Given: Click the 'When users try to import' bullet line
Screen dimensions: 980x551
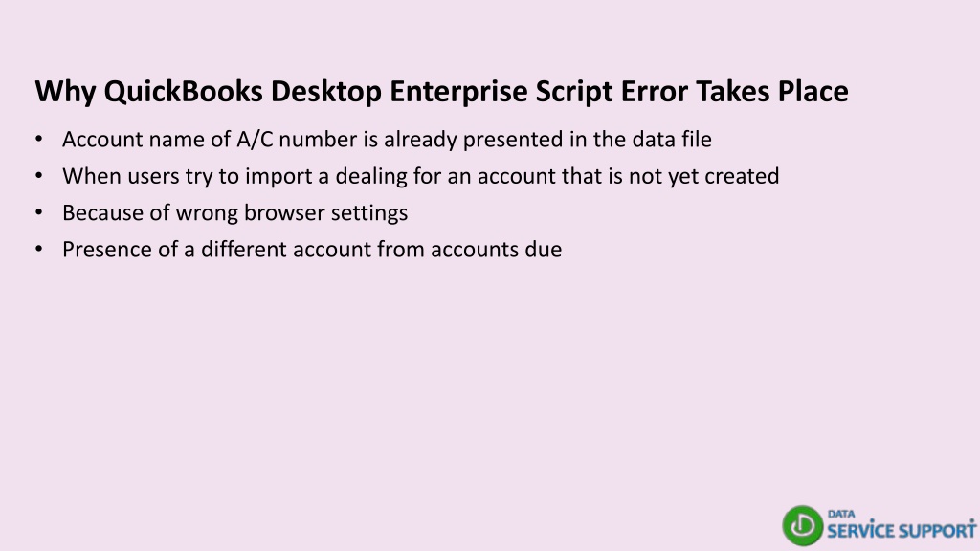Looking at the screenshot, I should coord(421,176).
